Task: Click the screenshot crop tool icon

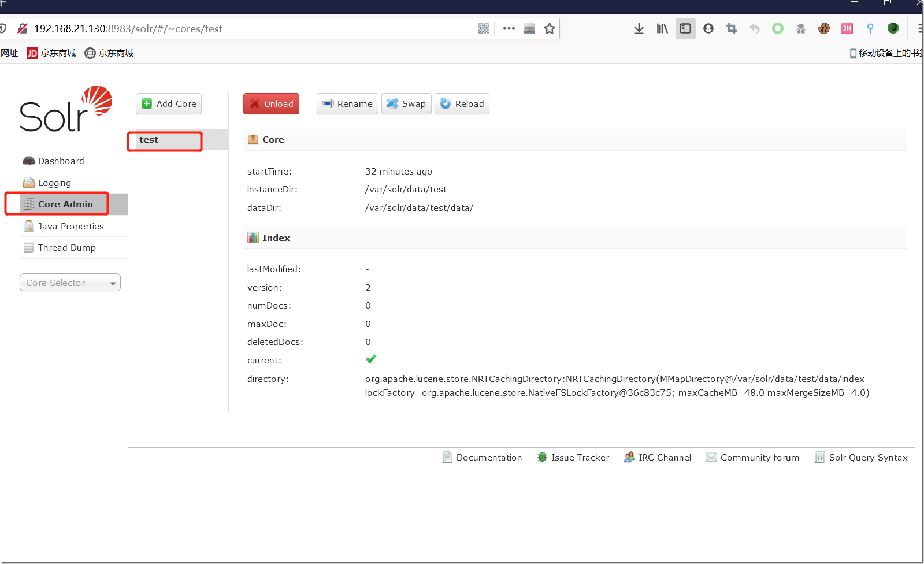Action: (732, 28)
